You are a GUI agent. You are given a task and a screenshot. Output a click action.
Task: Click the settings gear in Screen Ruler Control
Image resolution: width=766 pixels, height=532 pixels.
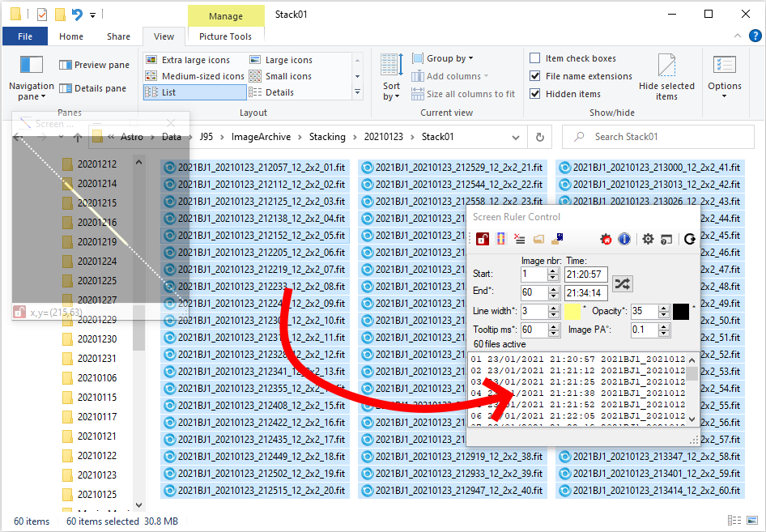coord(648,239)
